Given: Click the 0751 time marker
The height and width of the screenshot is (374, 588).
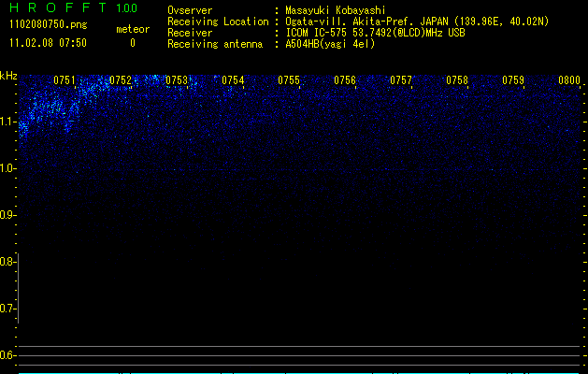Looking at the screenshot, I should tap(65, 80).
